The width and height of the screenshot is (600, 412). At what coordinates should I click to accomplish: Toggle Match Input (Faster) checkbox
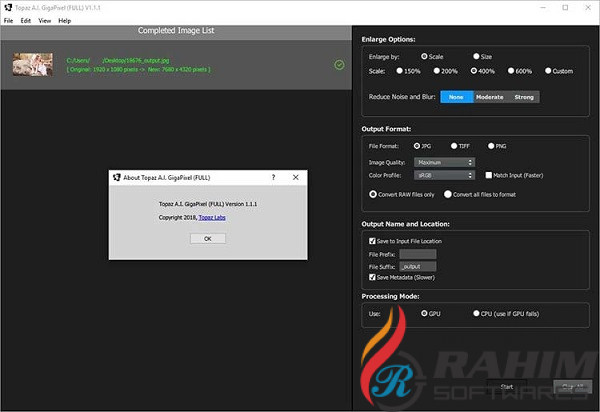coord(489,175)
